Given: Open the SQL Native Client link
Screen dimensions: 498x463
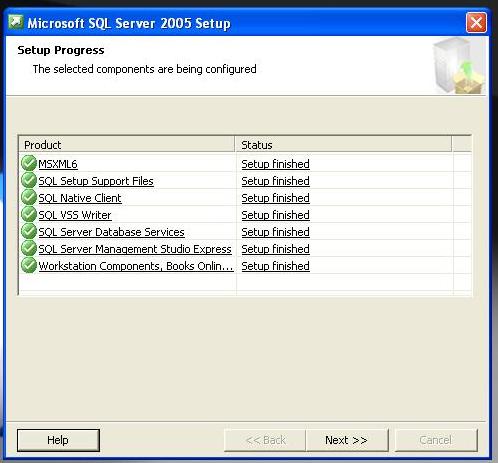Looking at the screenshot, I should click(80, 198).
